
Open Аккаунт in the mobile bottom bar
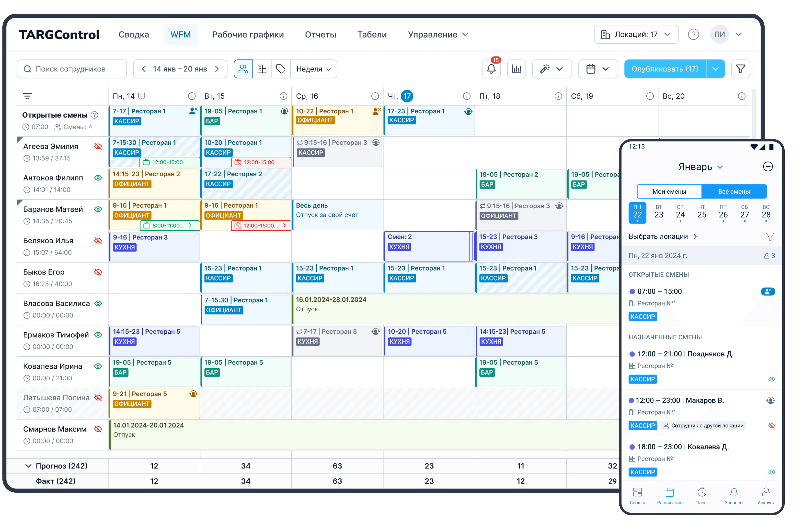pyautogui.click(x=766, y=496)
